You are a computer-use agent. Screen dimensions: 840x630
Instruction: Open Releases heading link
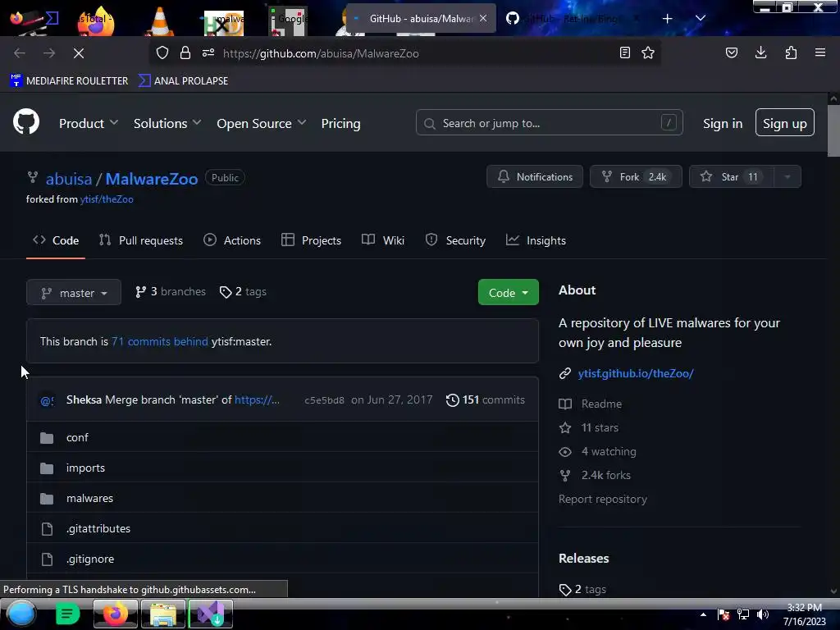(584, 558)
